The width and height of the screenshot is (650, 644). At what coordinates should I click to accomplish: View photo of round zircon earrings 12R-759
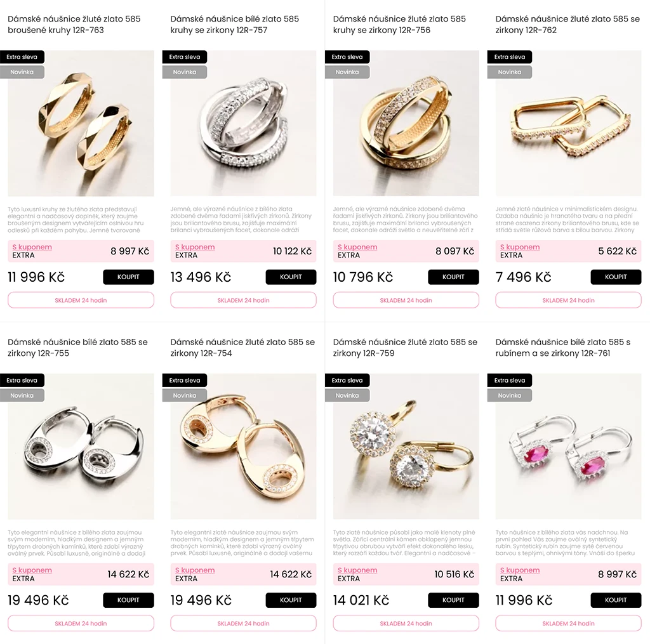[406, 446]
